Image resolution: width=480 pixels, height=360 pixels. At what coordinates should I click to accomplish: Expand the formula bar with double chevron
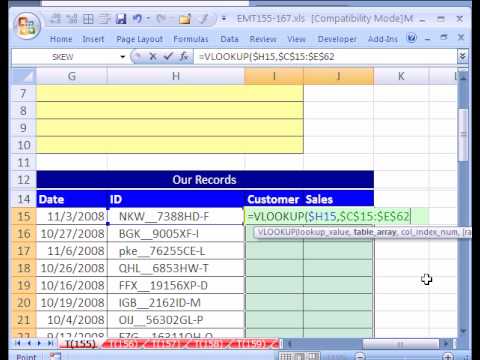[x=463, y=56]
